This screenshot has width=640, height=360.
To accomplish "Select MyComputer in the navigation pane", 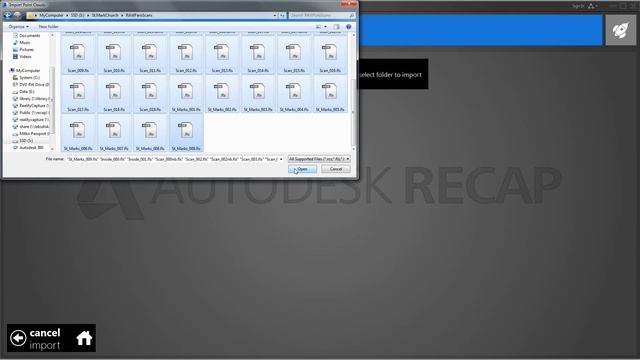I will click(x=28, y=70).
